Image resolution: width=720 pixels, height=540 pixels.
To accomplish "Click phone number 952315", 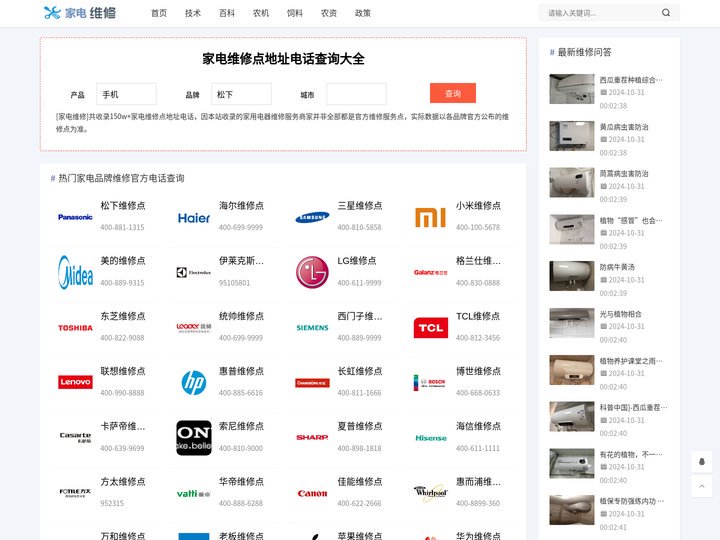I will pos(112,503).
